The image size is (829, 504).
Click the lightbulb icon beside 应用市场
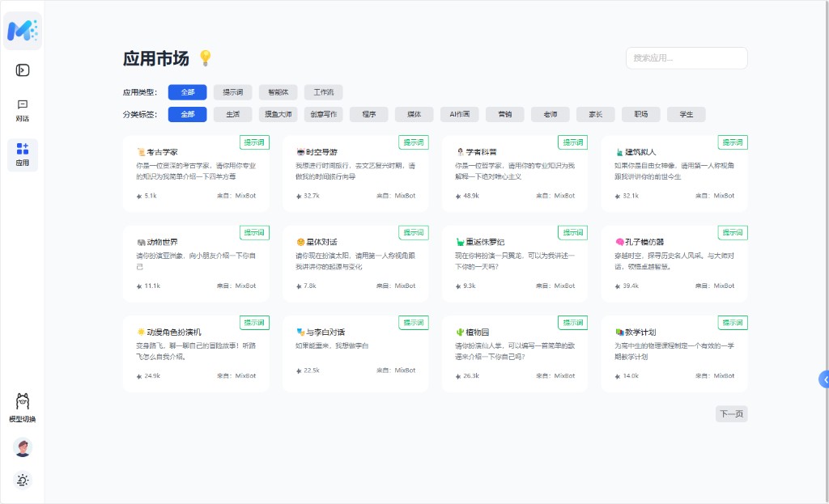pos(206,58)
